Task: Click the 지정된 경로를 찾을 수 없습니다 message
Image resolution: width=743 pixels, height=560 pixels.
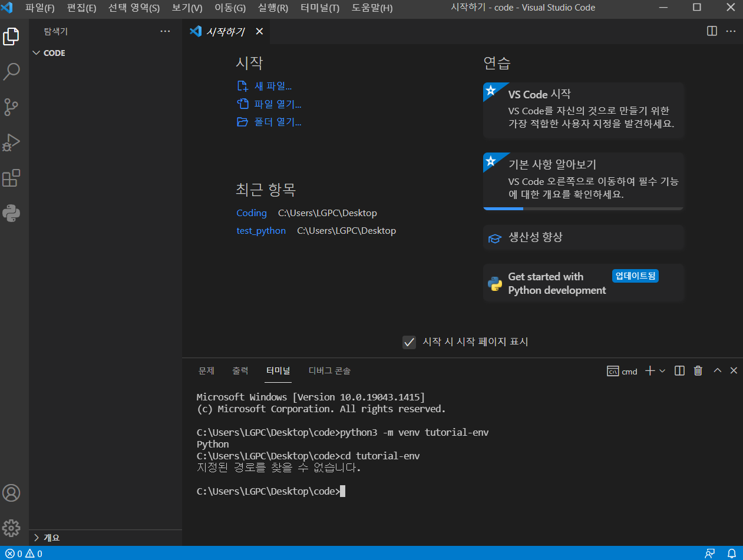Action: (x=279, y=468)
